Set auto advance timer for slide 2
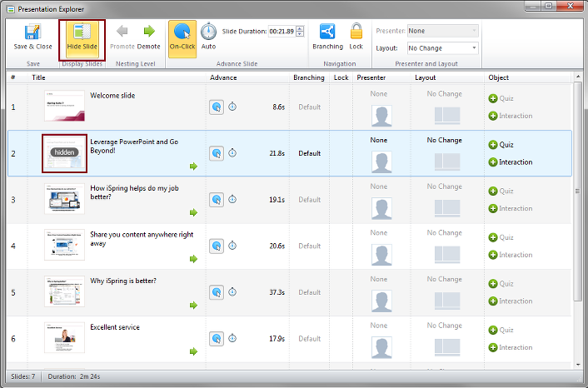 pos(232,153)
